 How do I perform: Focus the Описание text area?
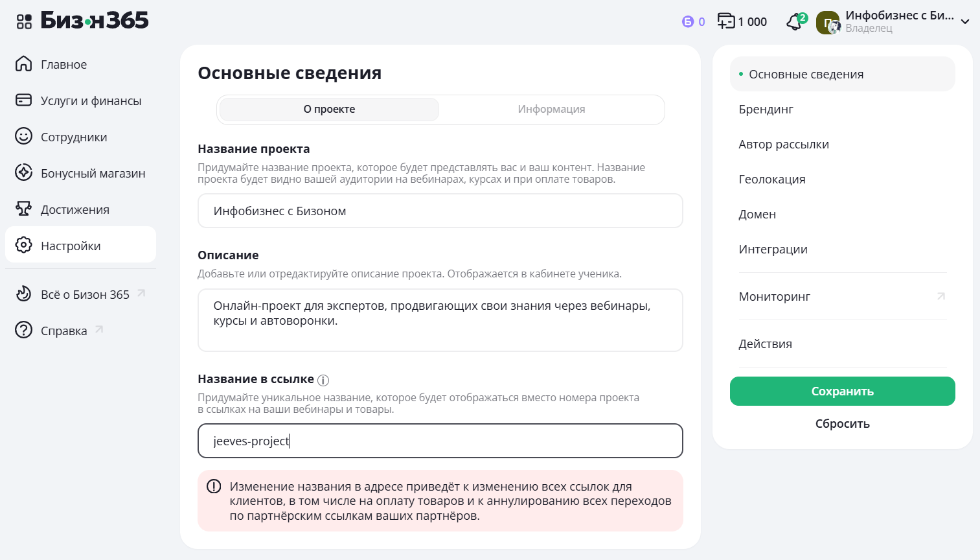440,320
